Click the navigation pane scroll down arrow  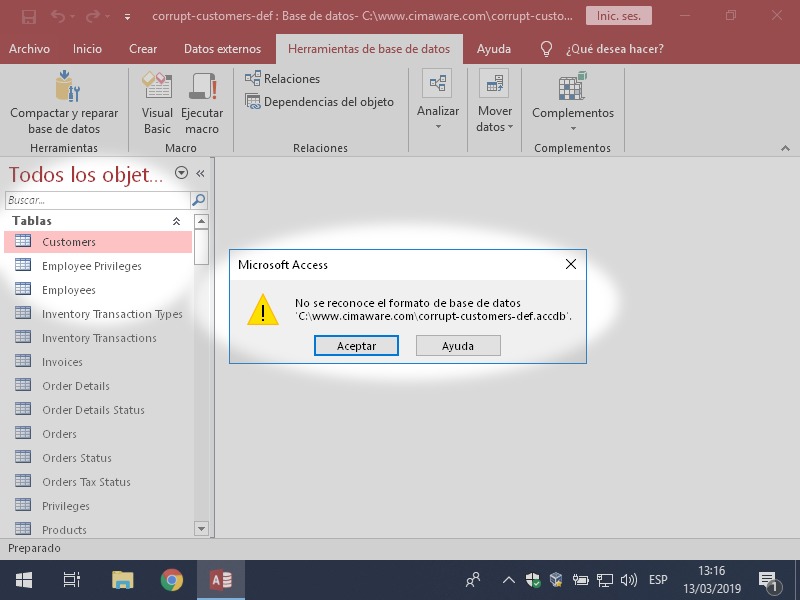pos(201,529)
